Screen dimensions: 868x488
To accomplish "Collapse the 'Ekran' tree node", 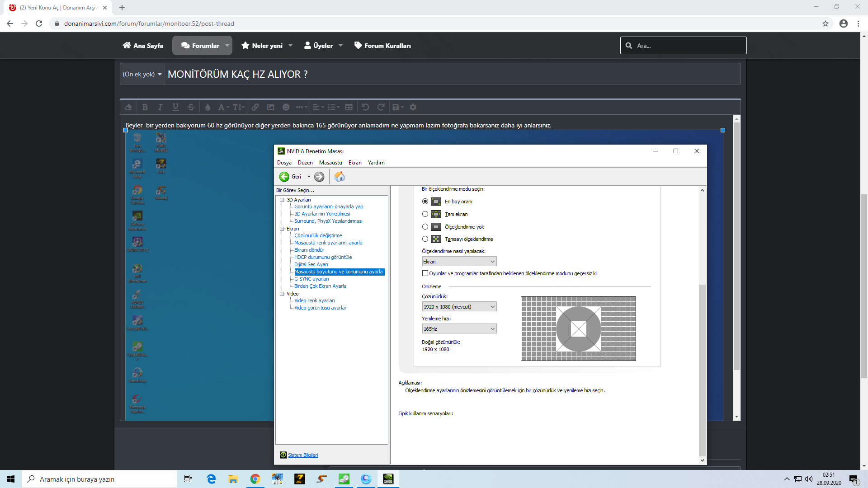I will point(282,229).
